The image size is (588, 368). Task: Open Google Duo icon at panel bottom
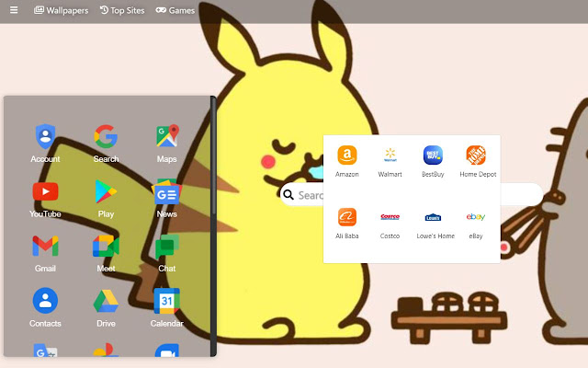pos(167,350)
